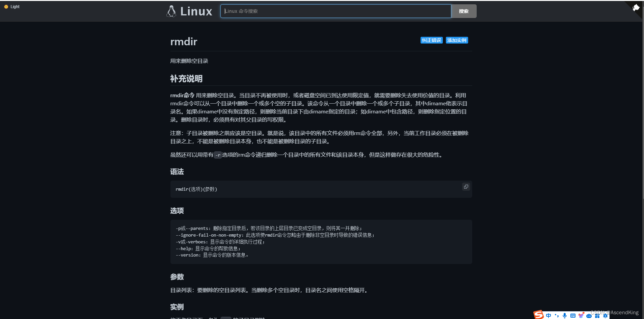Click the 语法 section heading
The height and width of the screenshot is (319, 644).
pos(177,171)
